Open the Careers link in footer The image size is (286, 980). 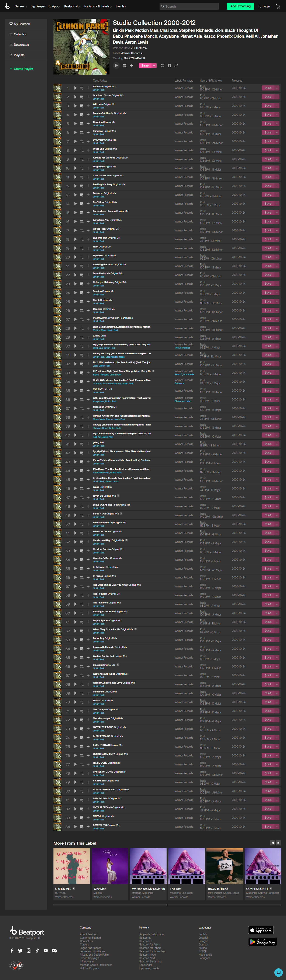click(84, 945)
